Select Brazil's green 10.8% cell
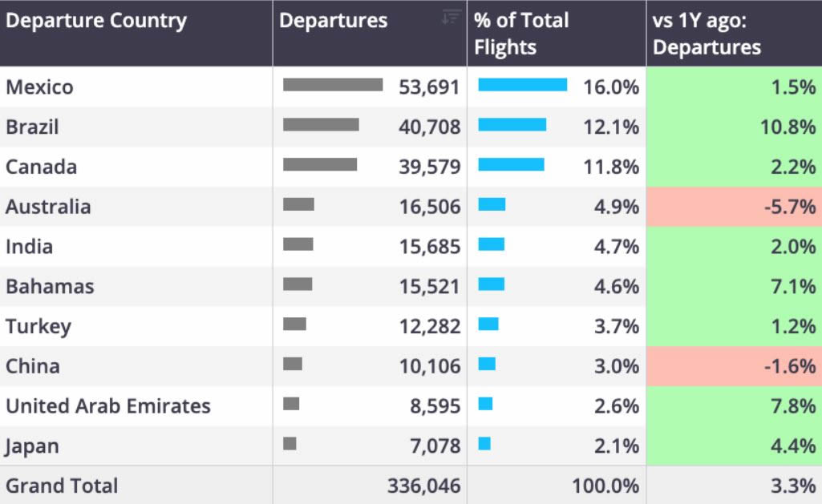The width and height of the screenshot is (822, 504). pyautogui.click(x=734, y=127)
